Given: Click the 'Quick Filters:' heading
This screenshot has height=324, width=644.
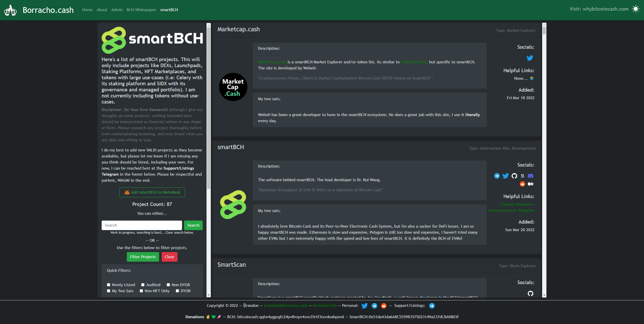Looking at the screenshot, I should click(x=119, y=271).
